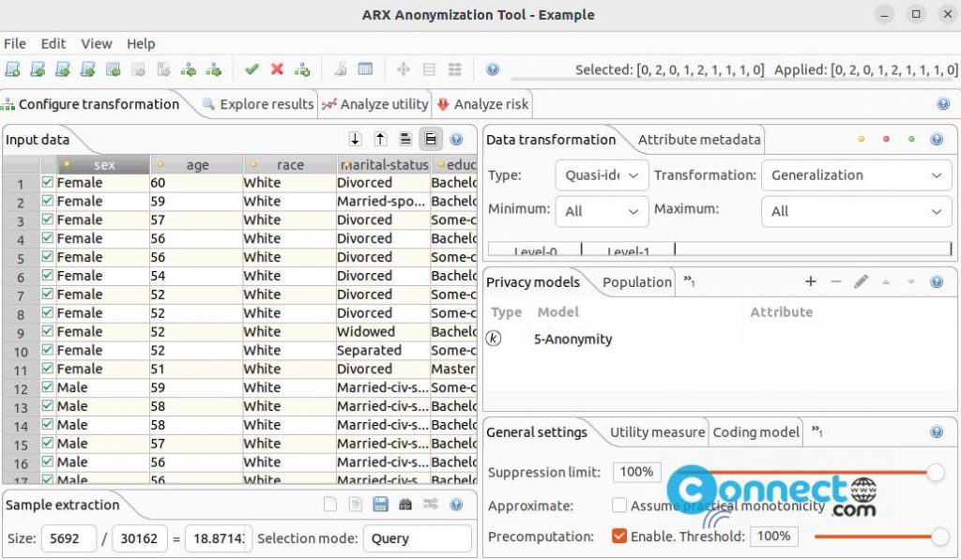Open help via the question mark in Privacy models
The image size is (961, 560).
936,281
